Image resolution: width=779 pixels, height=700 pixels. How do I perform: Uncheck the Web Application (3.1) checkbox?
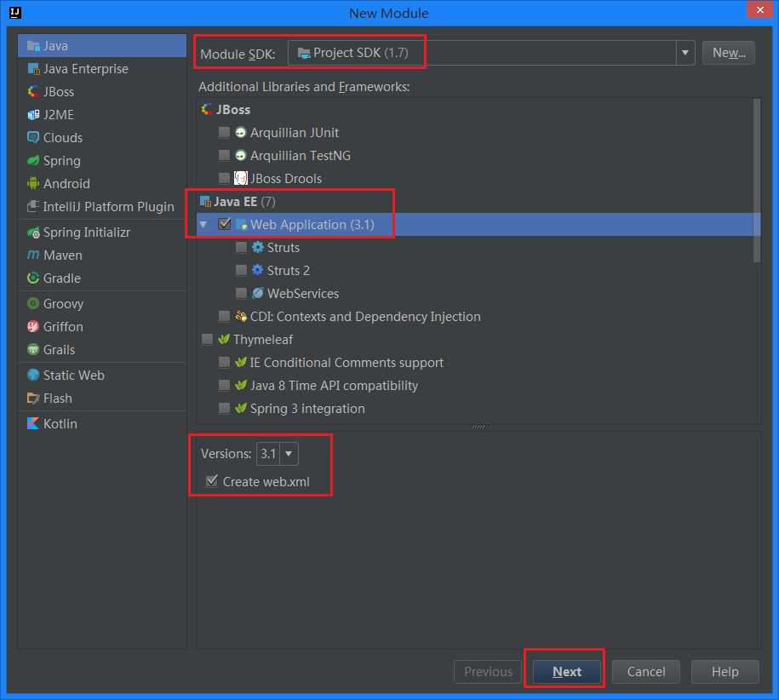225,224
